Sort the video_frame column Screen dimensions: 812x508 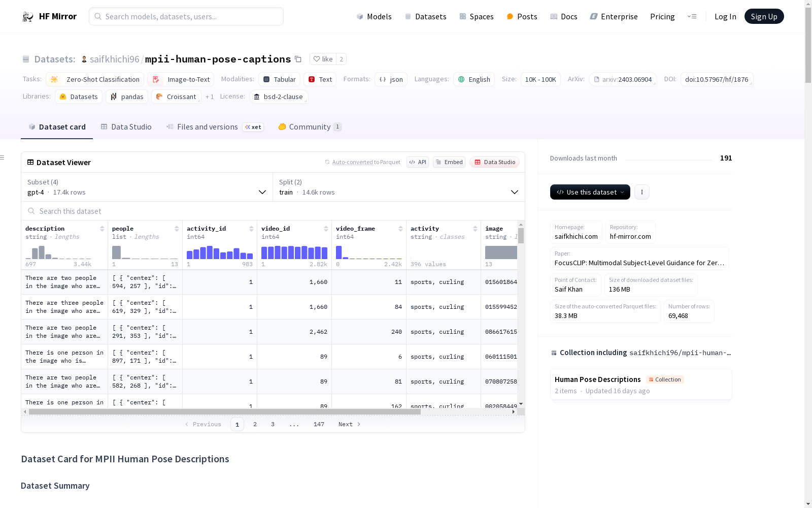(400, 229)
